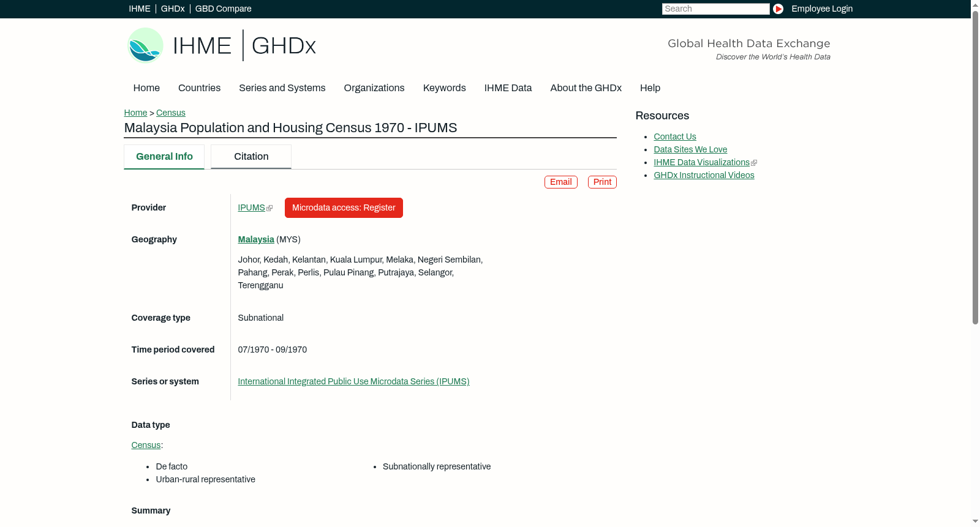Viewport: 980px width, 527px height.
Task: Open the Home menu item
Action: (146, 88)
